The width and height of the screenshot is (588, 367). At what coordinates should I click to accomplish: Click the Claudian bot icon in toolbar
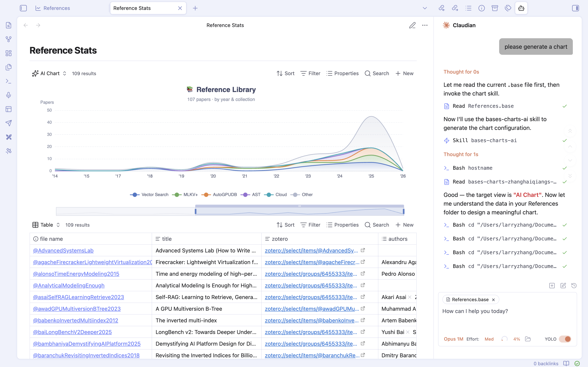521,8
